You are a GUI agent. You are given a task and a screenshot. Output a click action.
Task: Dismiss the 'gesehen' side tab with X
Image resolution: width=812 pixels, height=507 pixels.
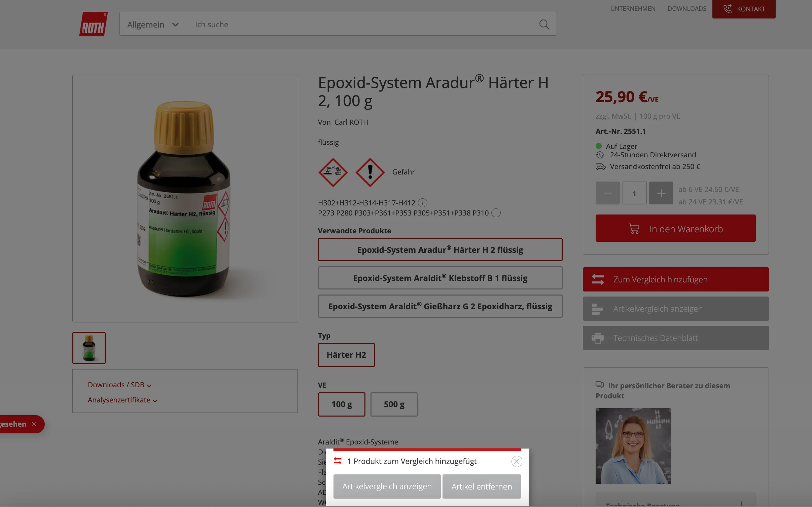click(34, 424)
